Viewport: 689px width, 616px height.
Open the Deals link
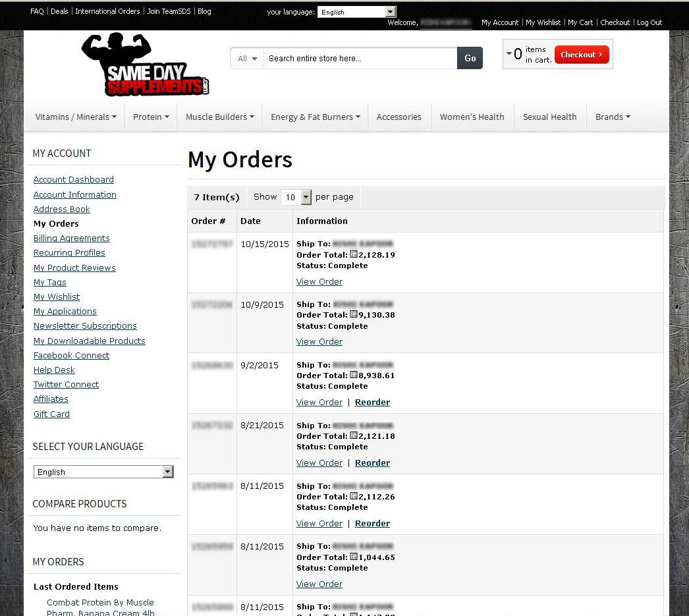59,11
